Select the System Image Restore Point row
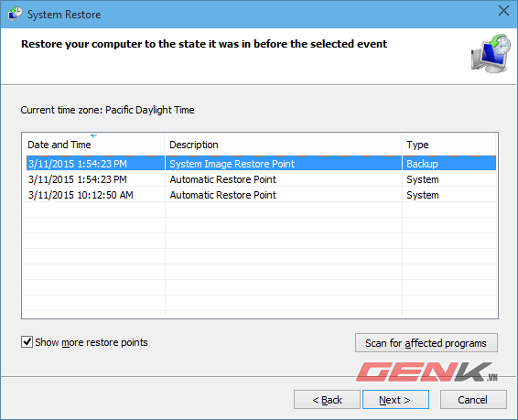518x420 pixels. 261,164
